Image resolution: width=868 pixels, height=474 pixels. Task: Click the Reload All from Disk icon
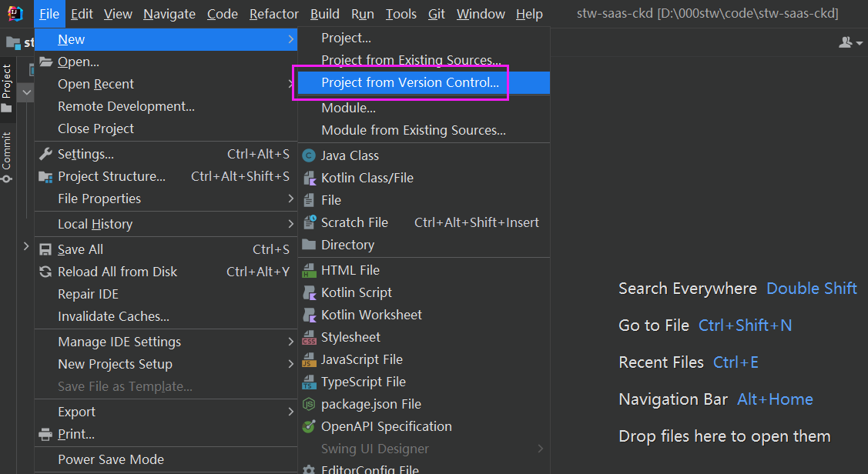click(45, 272)
